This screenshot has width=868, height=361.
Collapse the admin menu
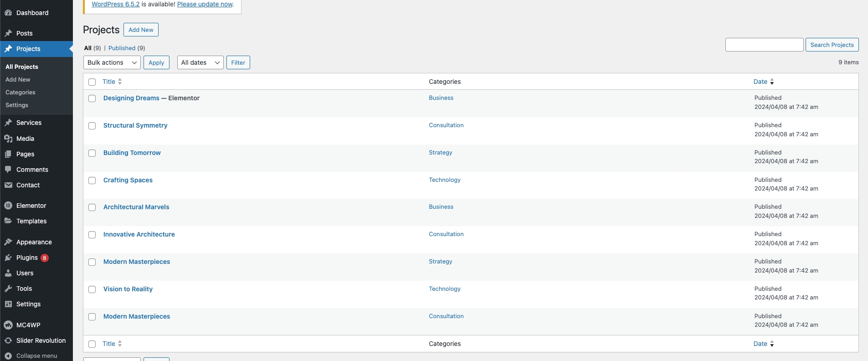[31, 356]
